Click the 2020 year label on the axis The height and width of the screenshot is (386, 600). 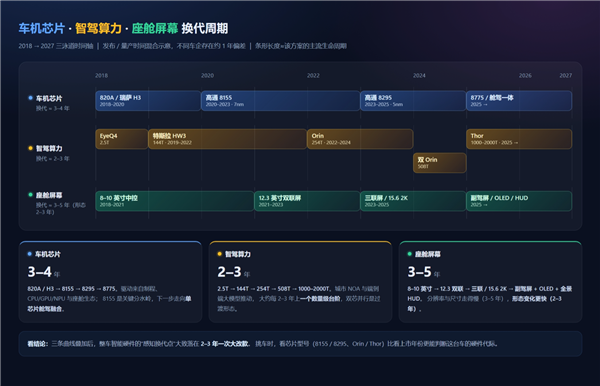[x=207, y=75]
